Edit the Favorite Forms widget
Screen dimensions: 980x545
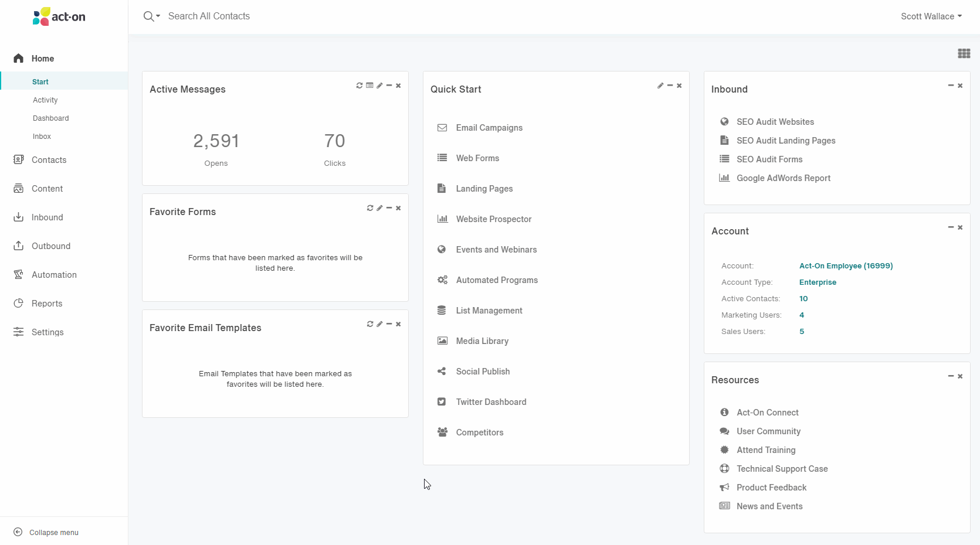coord(379,208)
